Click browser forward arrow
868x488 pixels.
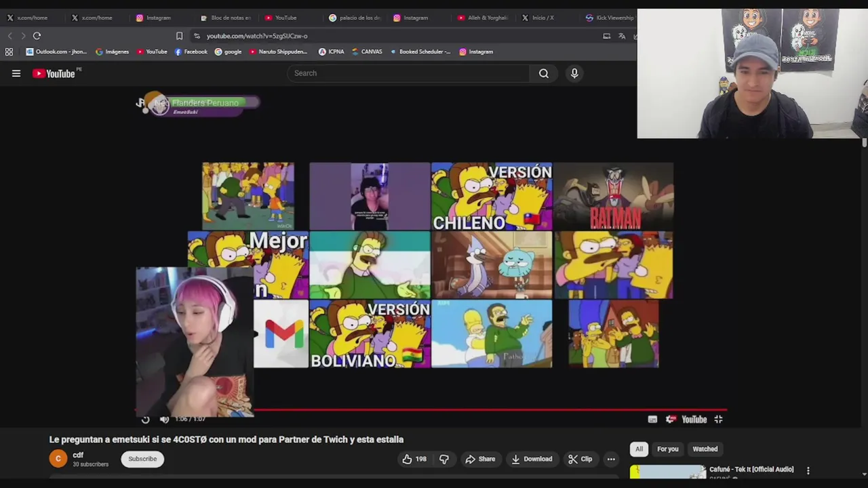[23, 36]
